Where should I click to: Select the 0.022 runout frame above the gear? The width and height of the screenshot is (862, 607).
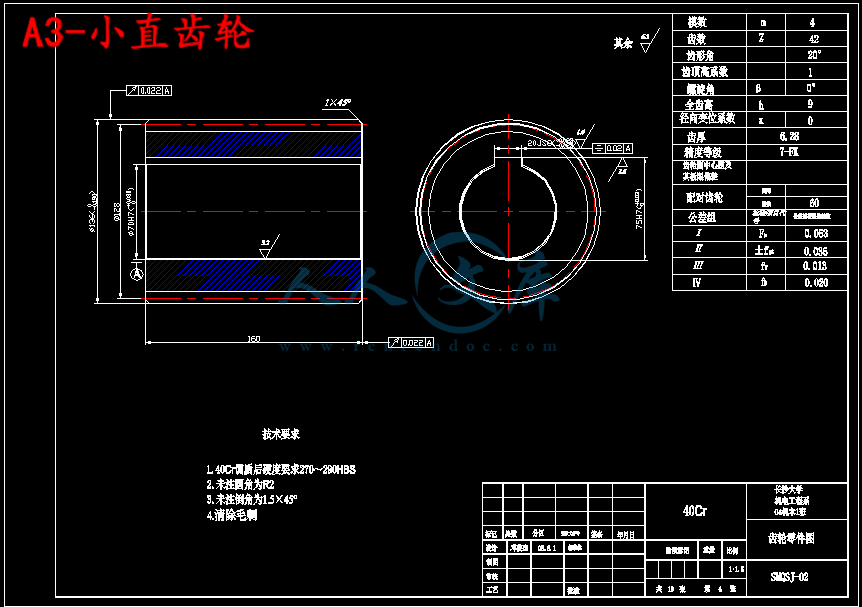point(149,91)
